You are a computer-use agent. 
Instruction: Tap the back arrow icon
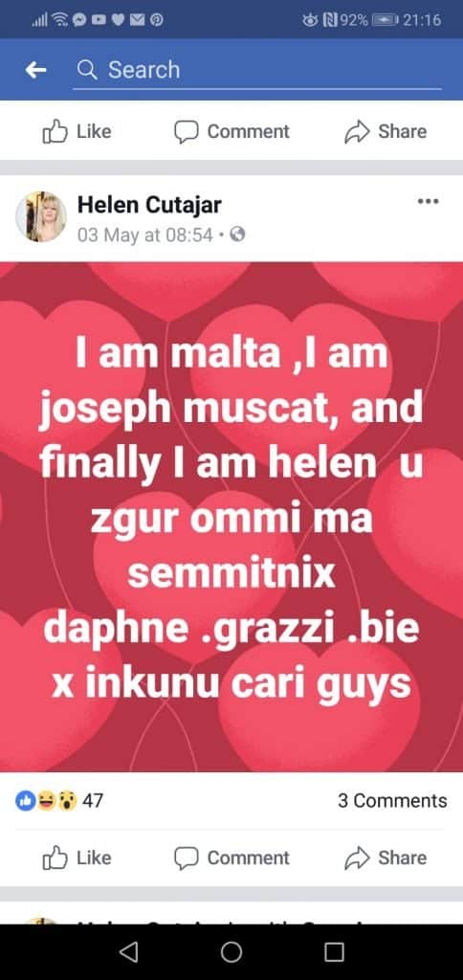click(x=35, y=70)
